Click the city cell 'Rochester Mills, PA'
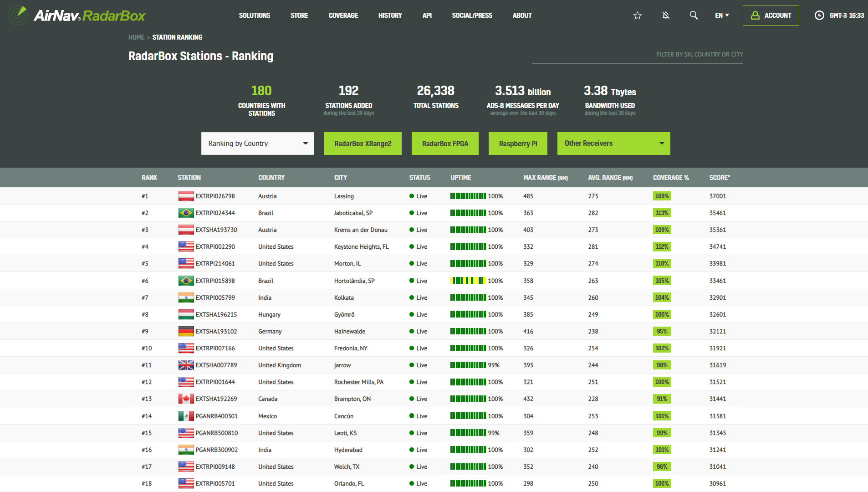Viewport: 868px width, 492px height. 359,382
